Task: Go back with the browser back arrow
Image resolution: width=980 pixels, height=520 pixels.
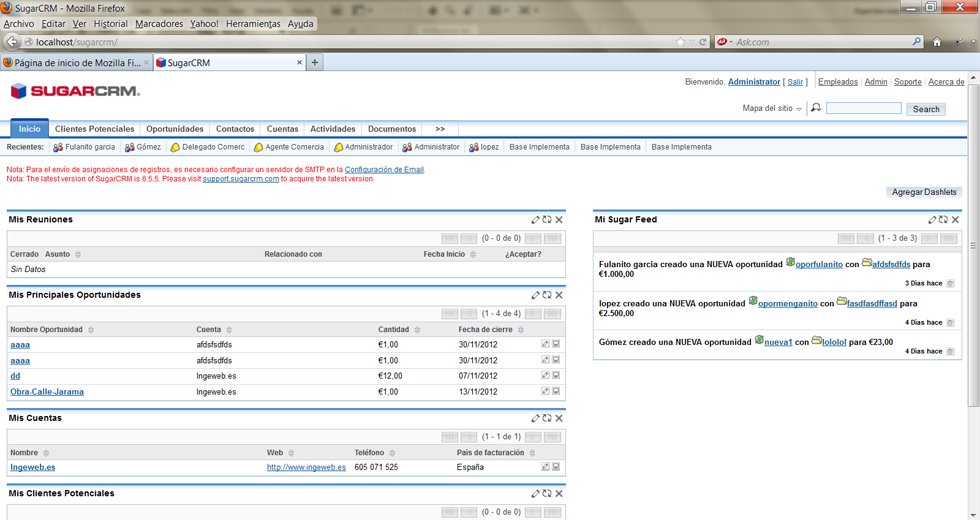Action: click(12, 42)
